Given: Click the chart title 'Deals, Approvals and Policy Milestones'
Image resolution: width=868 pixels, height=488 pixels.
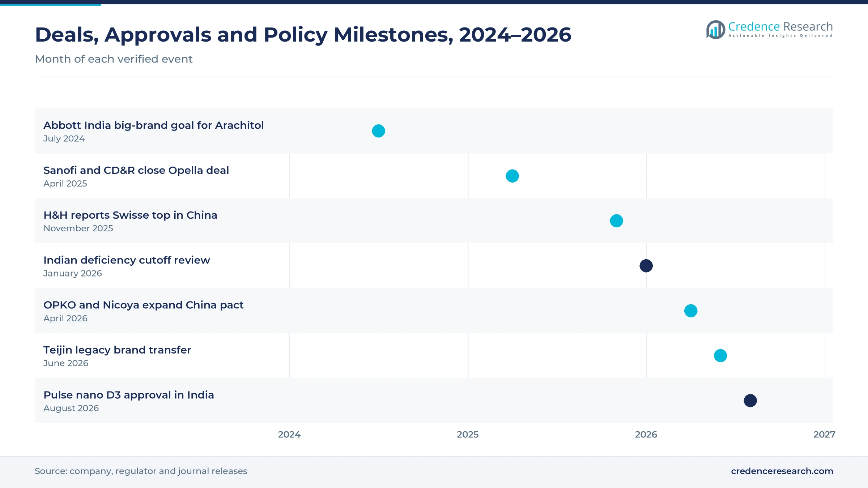Looking at the screenshot, I should [303, 35].
